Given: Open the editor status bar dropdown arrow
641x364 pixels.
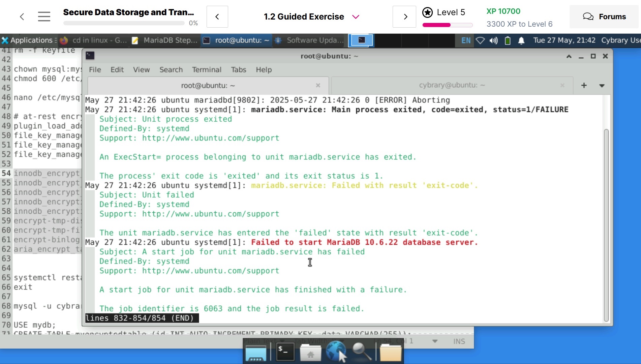Looking at the screenshot, I should click(x=435, y=341).
